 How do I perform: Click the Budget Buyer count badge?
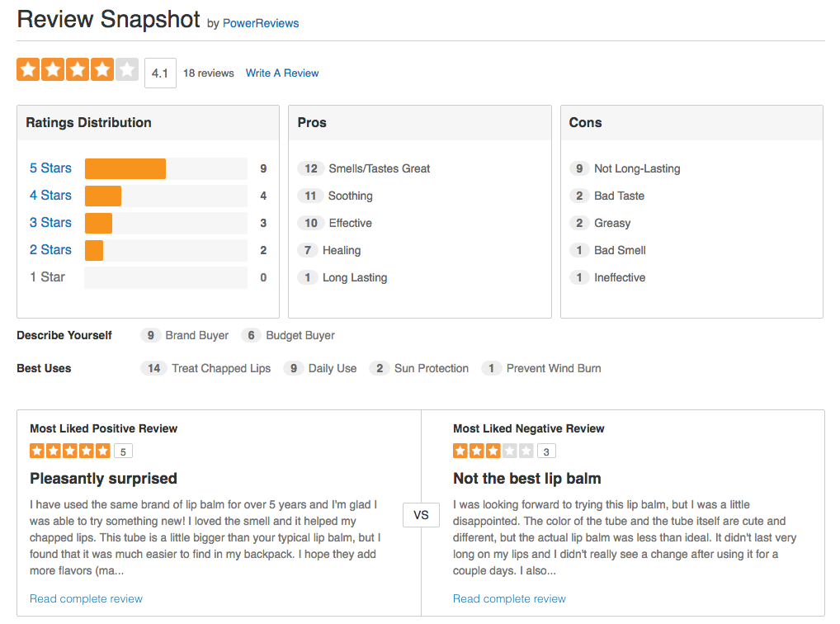click(251, 335)
